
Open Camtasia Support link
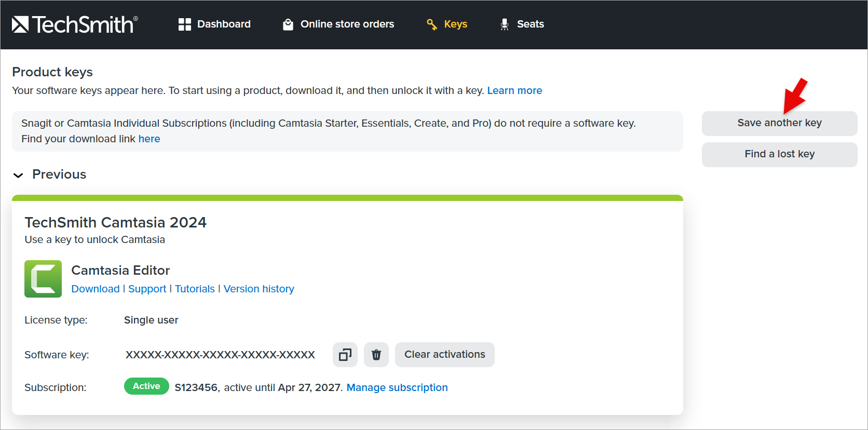point(147,289)
